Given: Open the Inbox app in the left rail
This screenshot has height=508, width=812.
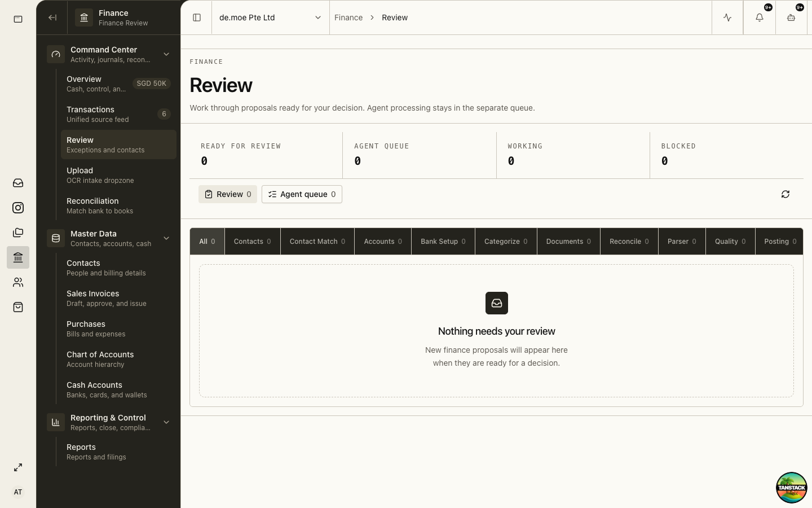Looking at the screenshot, I should point(18,183).
